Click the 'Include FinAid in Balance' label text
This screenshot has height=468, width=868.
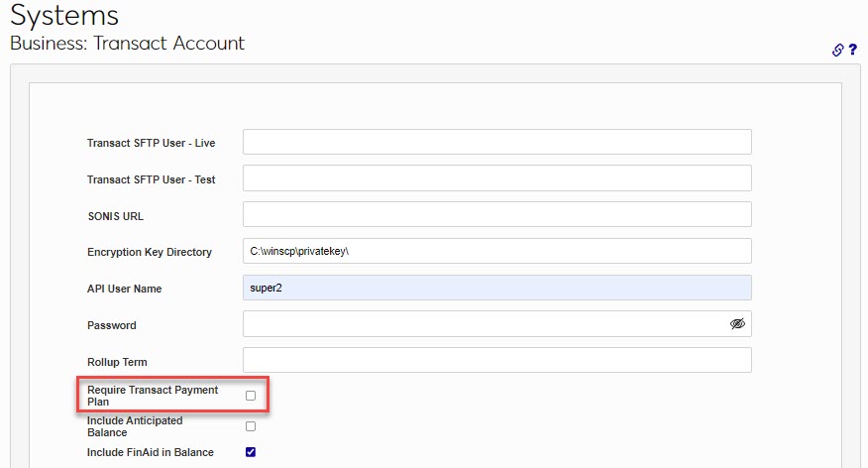(x=151, y=452)
